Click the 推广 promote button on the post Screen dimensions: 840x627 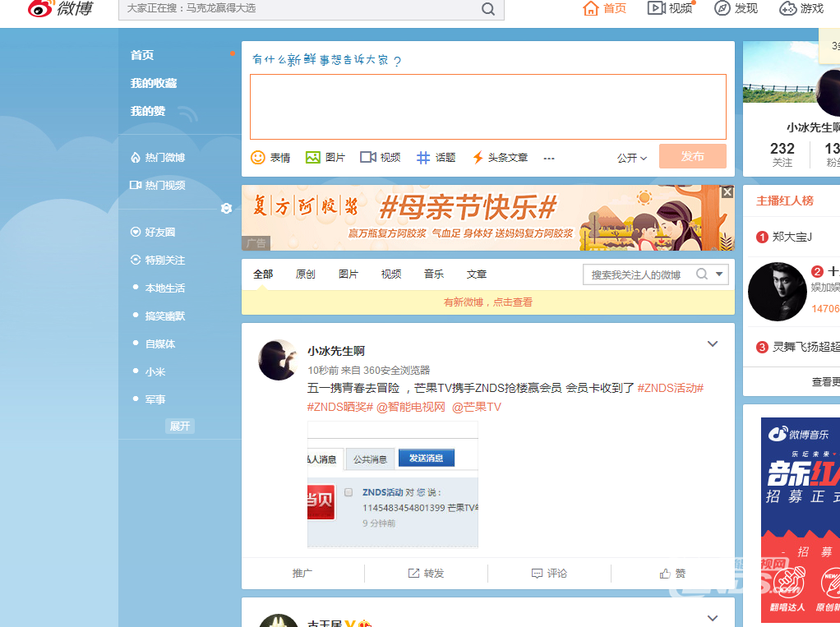302,574
